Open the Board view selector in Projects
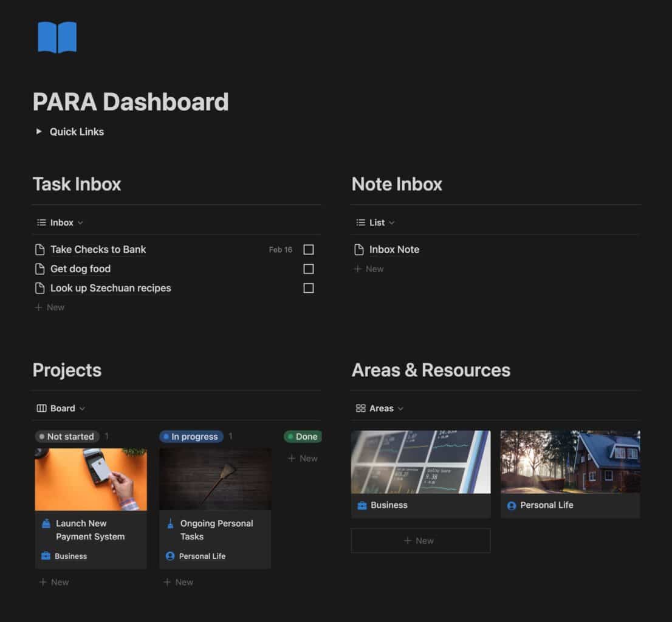Image resolution: width=672 pixels, height=622 pixels. 61,409
